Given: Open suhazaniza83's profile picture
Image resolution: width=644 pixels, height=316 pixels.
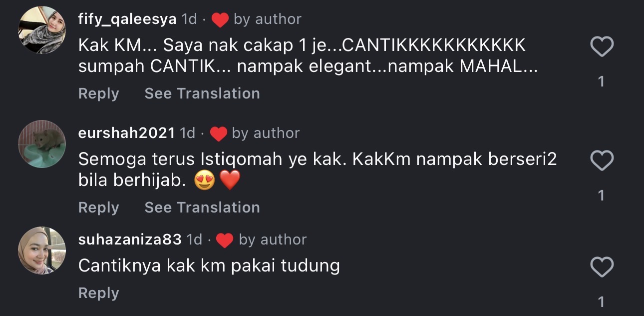Looking at the screenshot, I should pos(42,250).
